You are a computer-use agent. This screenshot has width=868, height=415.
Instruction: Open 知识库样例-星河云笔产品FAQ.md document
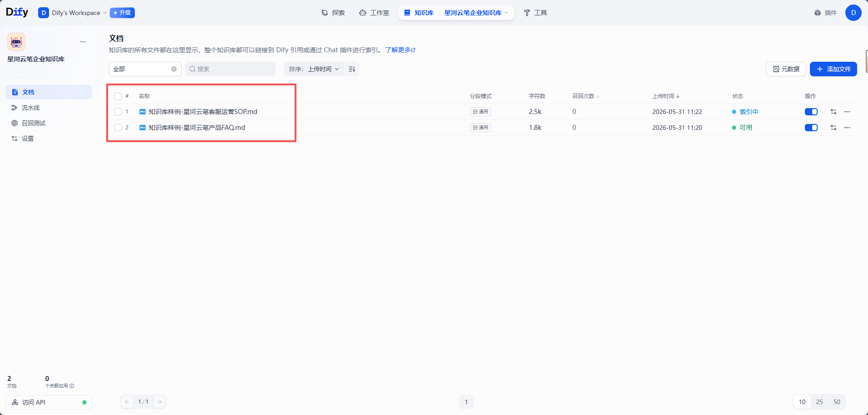(197, 128)
